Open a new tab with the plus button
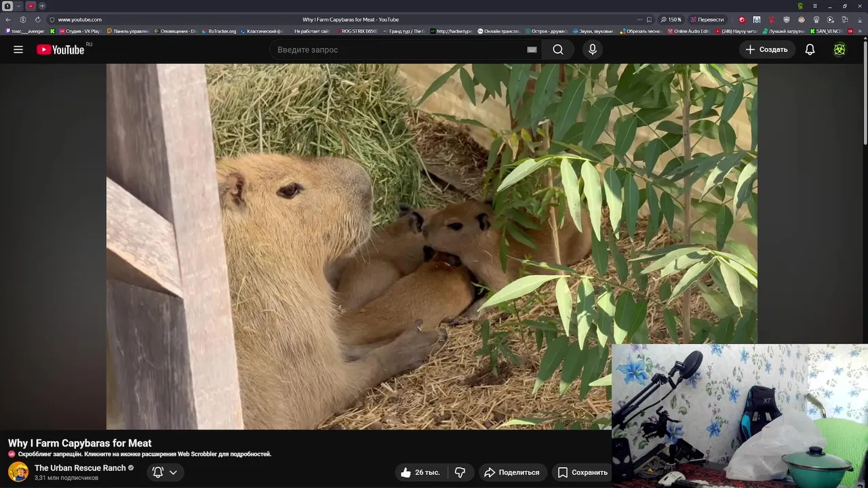Image resolution: width=868 pixels, height=488 pixels. pos(42,6)
